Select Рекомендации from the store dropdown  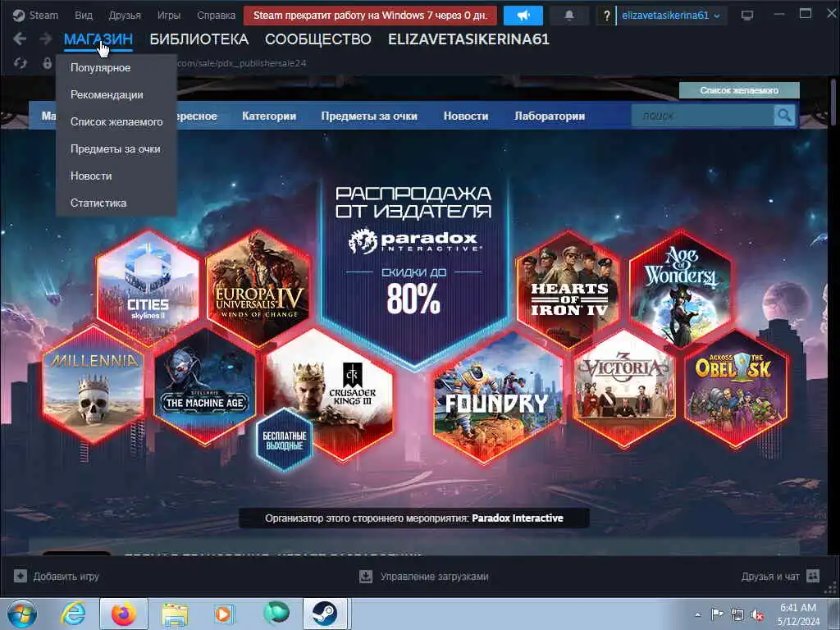click(107, 94)
